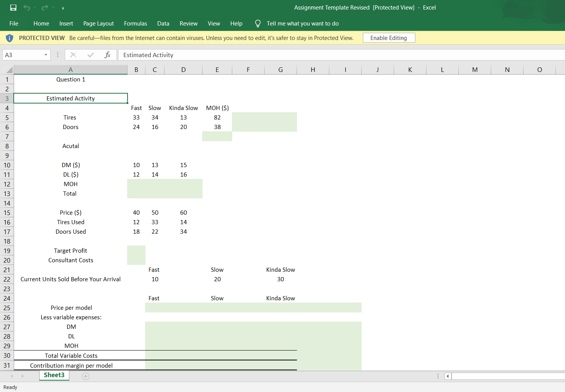The image size is (565, 392).
Task: Click the Undo arrow icon
Action: pos(27,8)
